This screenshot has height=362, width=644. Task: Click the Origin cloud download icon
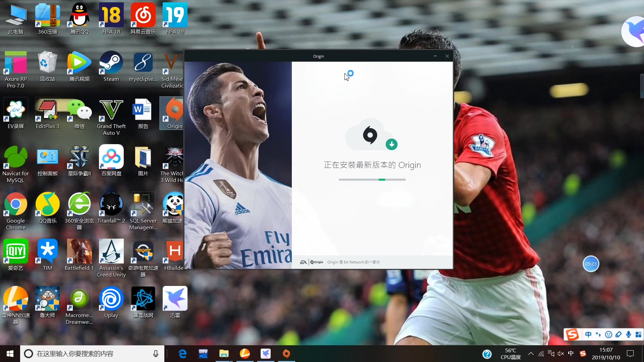pos(371,135)
